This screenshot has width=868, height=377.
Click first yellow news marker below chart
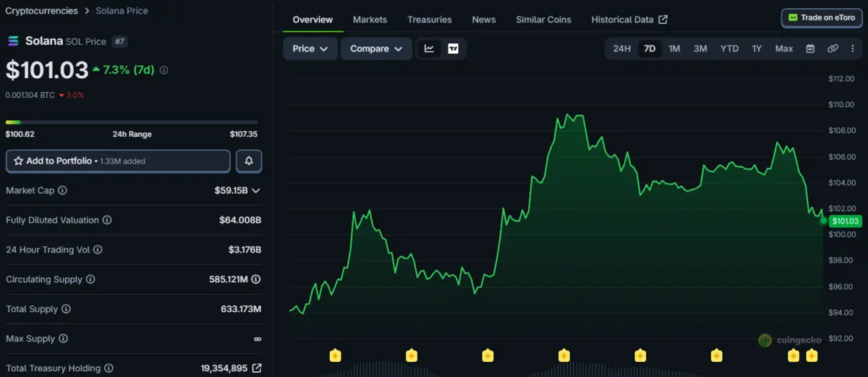[335, 355]
